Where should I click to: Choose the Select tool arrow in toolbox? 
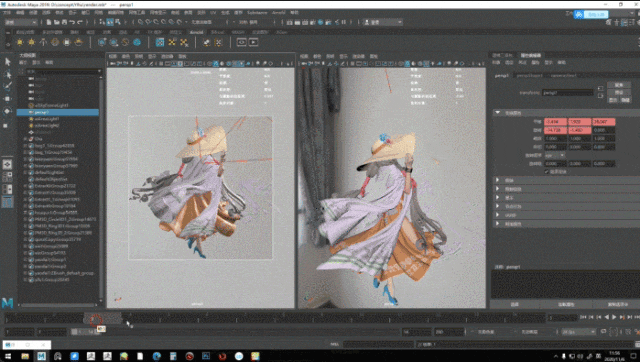[x=7, y=62]
